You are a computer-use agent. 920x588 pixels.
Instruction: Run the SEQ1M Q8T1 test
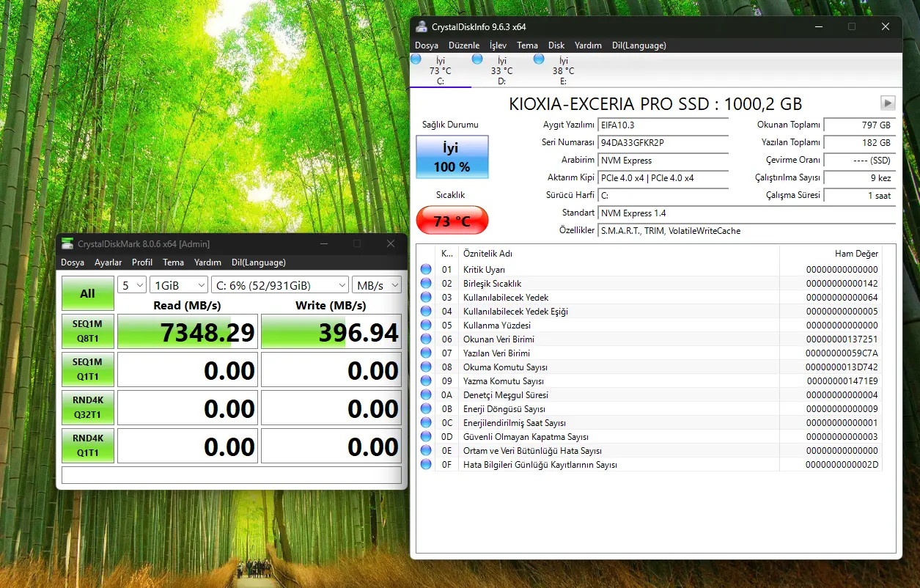(x=88, y=331)
